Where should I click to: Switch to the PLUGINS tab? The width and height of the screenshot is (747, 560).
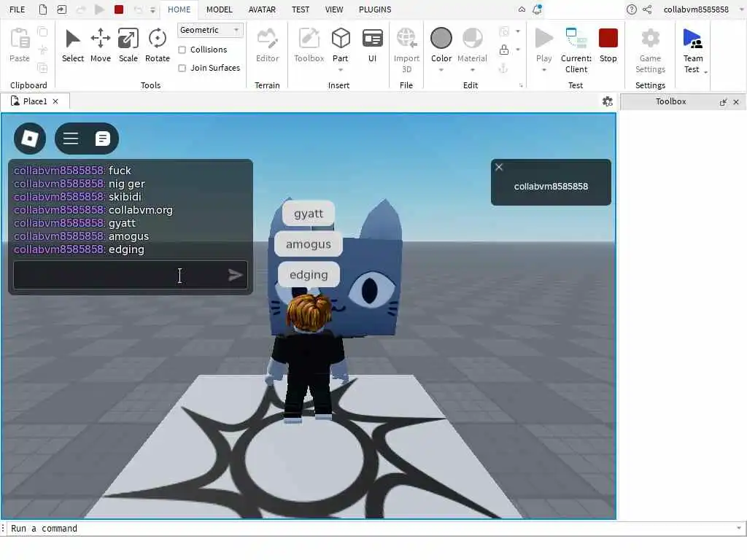click(375, 9)
